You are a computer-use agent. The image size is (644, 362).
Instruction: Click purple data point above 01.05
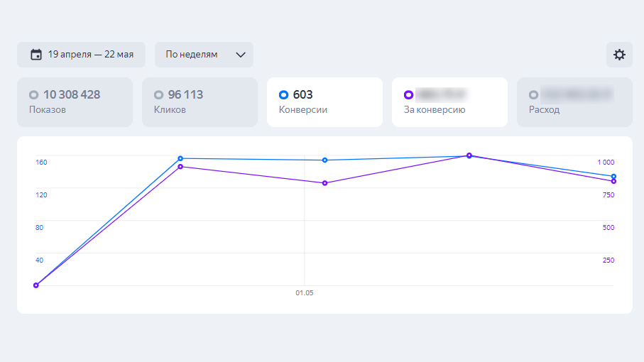(x=324, y=183)
